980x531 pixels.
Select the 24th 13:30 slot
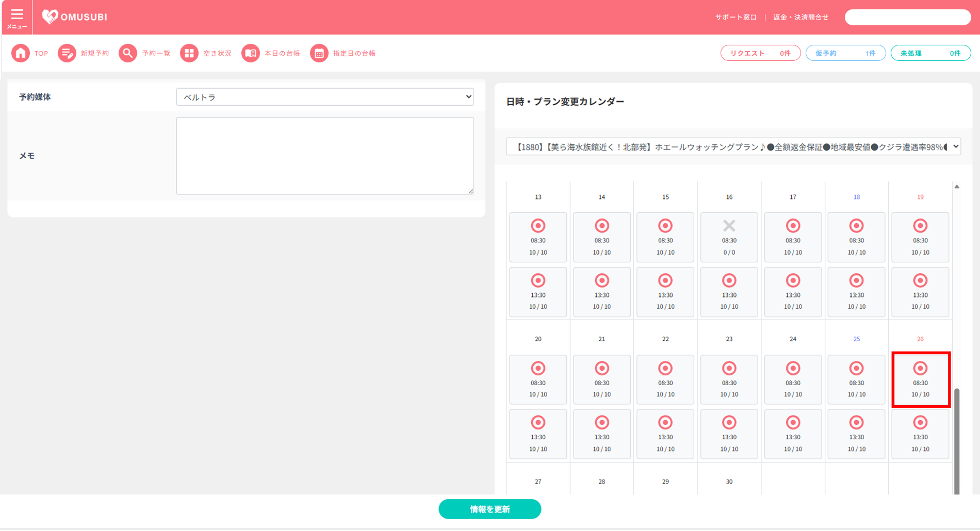(793, 434)
